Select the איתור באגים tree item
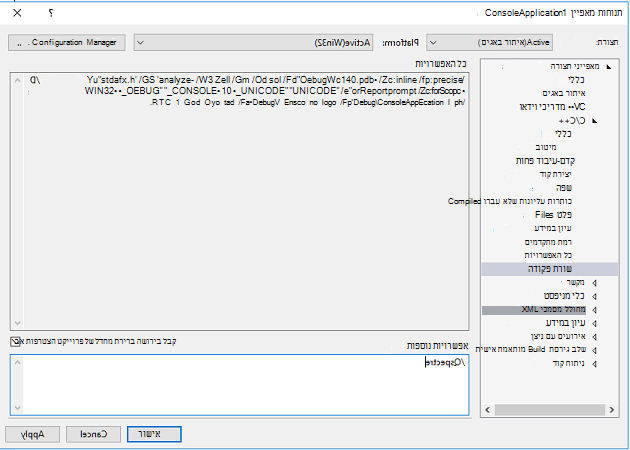This screenshot has width=630, height=450. (564, 93)
